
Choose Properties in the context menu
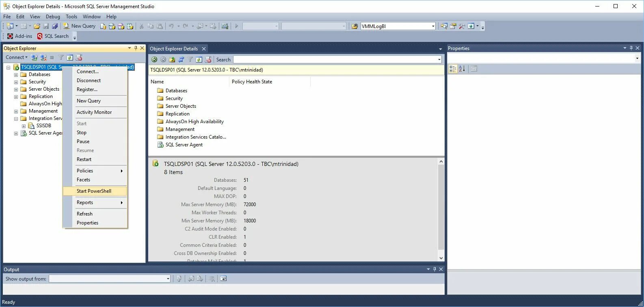coord(95,223)
